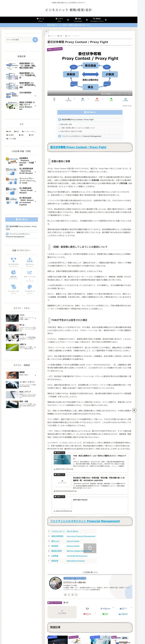
Task: Share on Facebook below the hero image
Action: coord(68,99)
